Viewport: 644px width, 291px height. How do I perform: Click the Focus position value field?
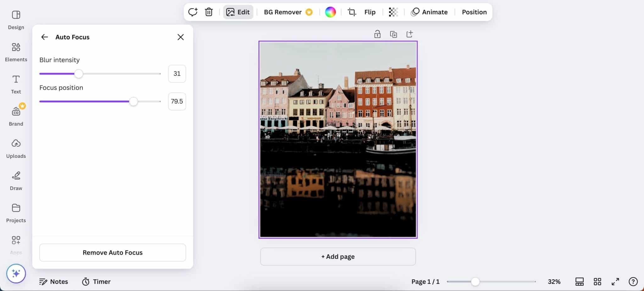pos(177,101)
